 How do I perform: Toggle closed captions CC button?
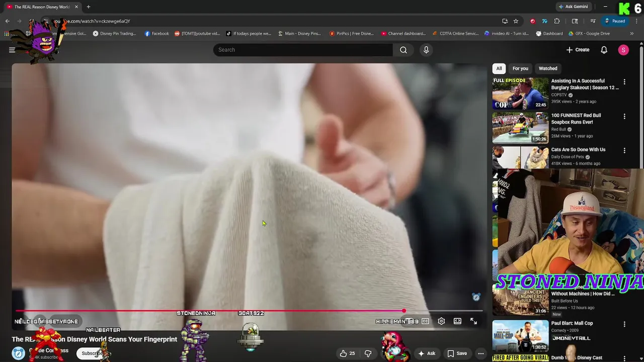click(x=425, y=321)
